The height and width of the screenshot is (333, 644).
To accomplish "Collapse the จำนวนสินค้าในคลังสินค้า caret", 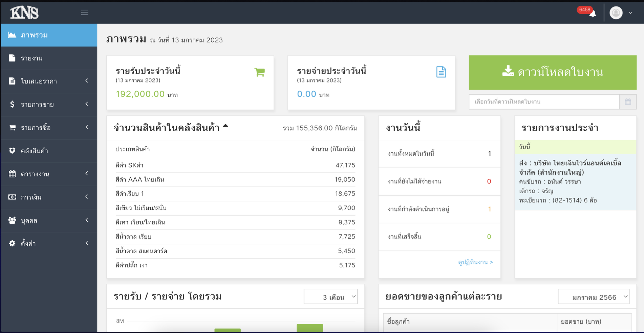I will (x=226, y=126).
